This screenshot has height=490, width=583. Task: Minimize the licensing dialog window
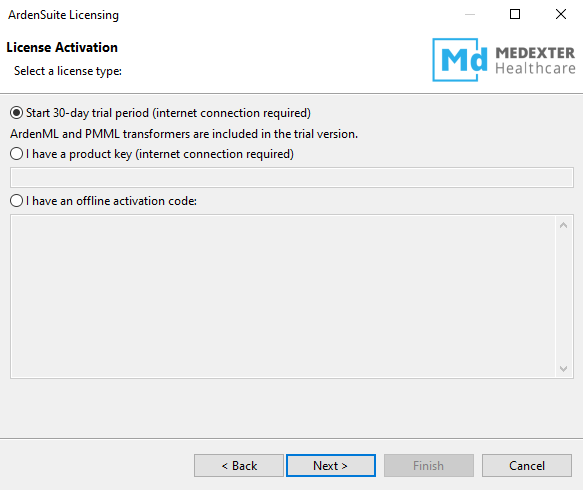pos(470,14)
